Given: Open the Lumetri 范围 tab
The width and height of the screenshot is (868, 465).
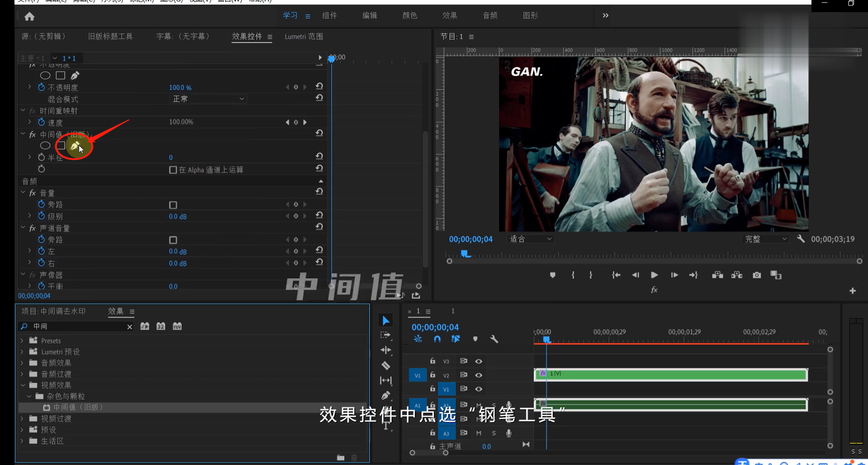Looking at the screenshot, I should pos(304,36).
